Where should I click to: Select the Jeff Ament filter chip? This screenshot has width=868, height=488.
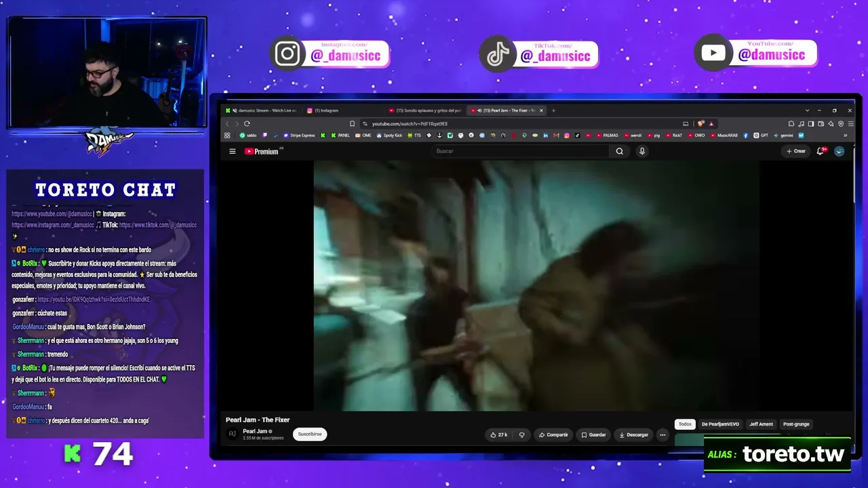point(761,424)
